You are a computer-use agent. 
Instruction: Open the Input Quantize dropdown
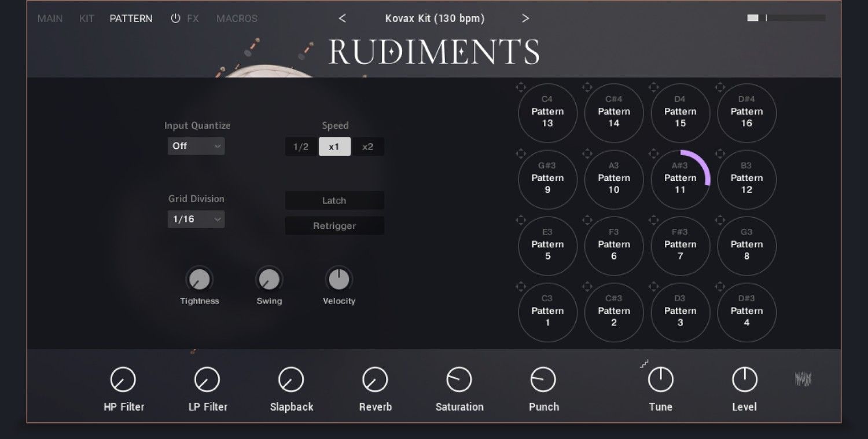[x=196, y=146]
